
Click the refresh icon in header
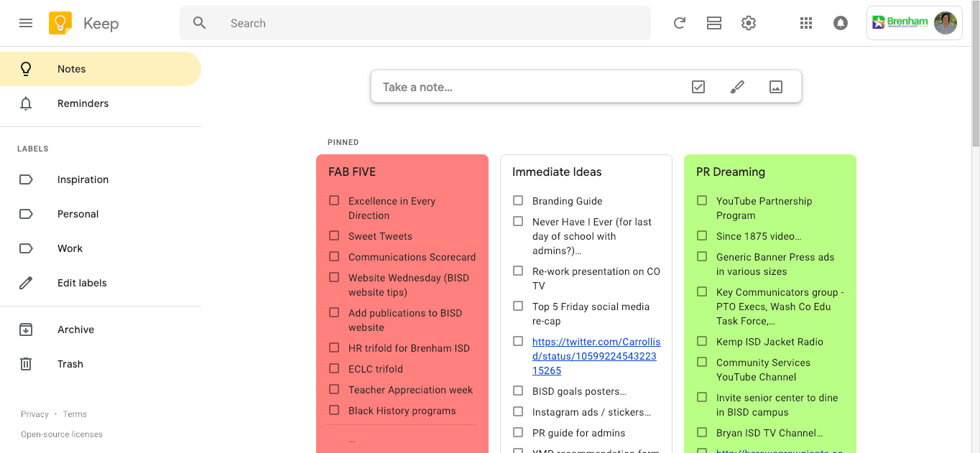(x=679, y=23)
